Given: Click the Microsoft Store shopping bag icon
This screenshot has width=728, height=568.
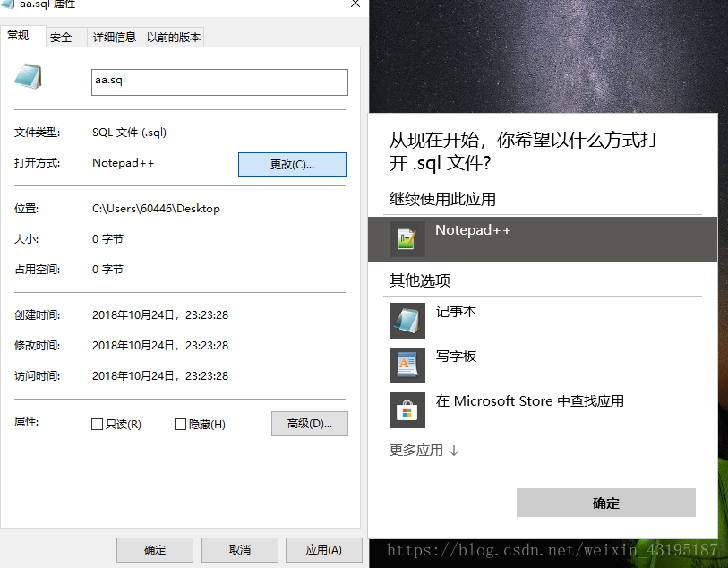Looking at the screenshot, I should coord(407,410).
